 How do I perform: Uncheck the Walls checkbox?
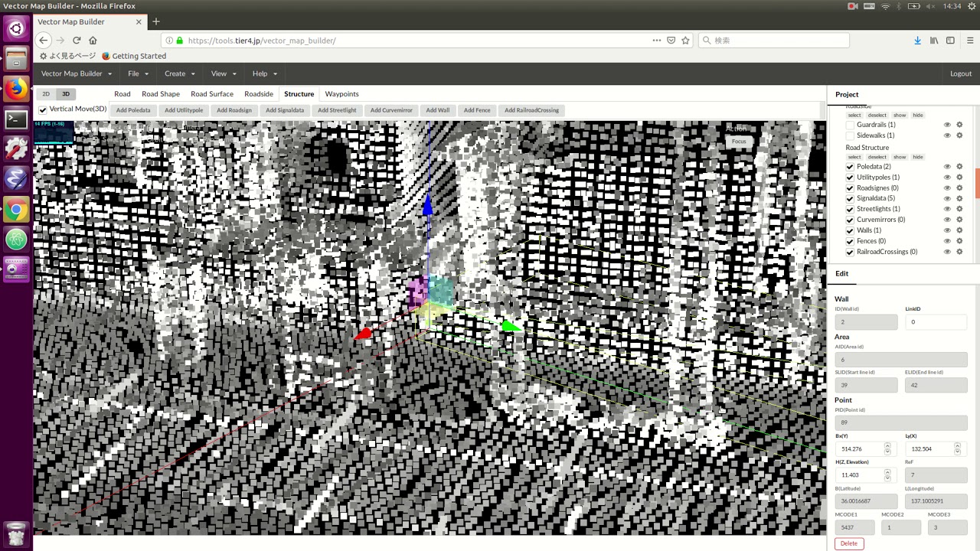click(x=850, y=230)
